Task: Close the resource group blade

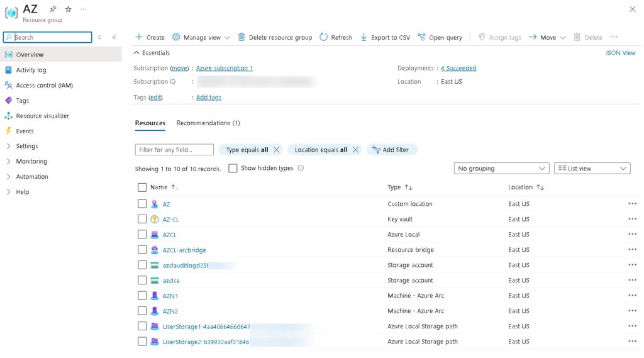Action: (x=632, y=9)
